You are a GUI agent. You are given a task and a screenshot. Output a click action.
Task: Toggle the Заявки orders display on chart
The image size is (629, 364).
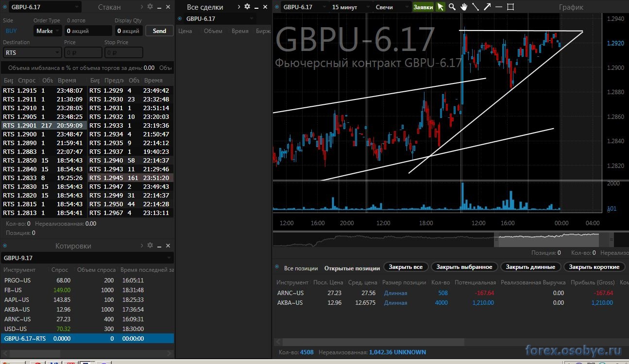pyautogui.click(x=423, y=7)
